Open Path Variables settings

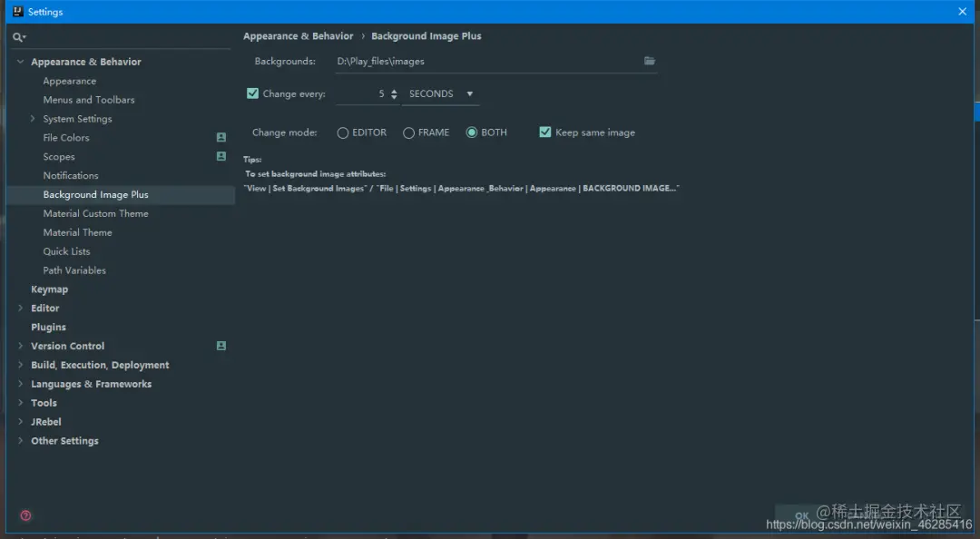pos(74,270)
